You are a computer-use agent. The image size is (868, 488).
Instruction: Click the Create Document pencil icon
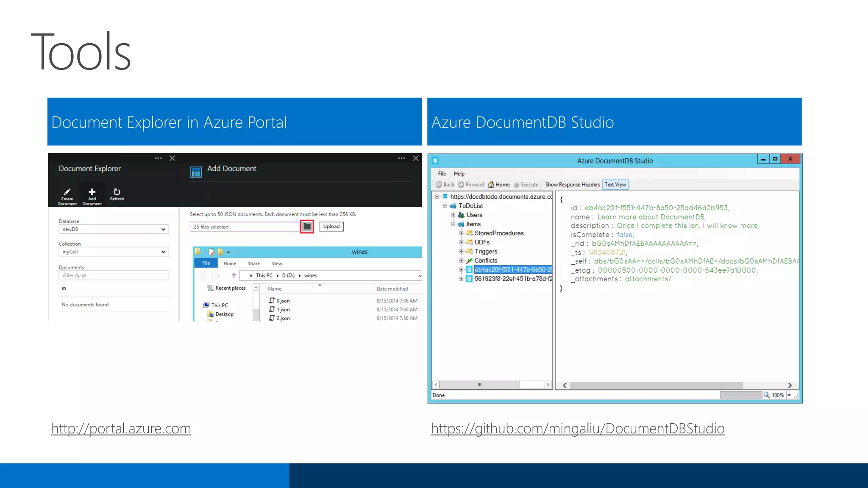[x=67, y=192]
